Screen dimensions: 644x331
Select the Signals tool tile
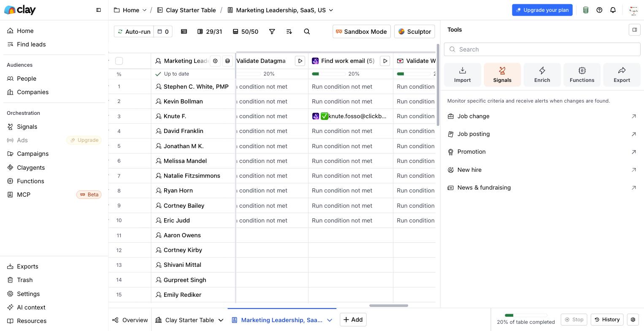point(502,75)
